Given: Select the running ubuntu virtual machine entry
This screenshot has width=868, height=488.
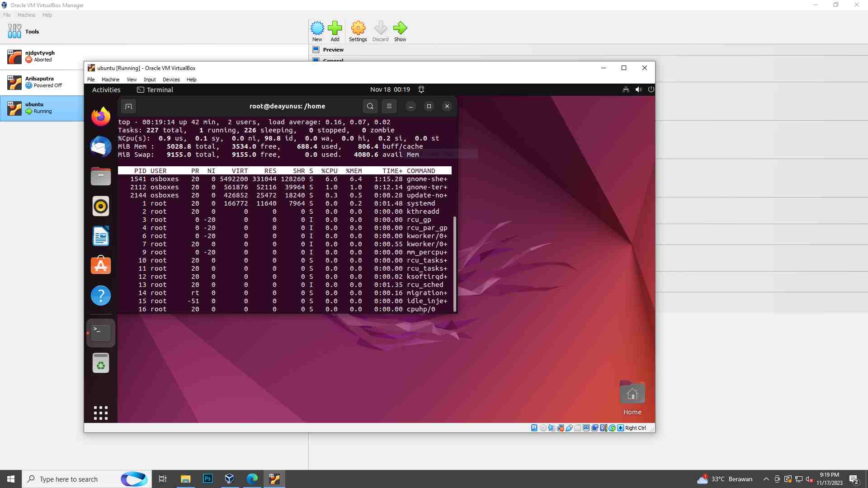Looking at the screenshot, I should [x=42, y=108].
